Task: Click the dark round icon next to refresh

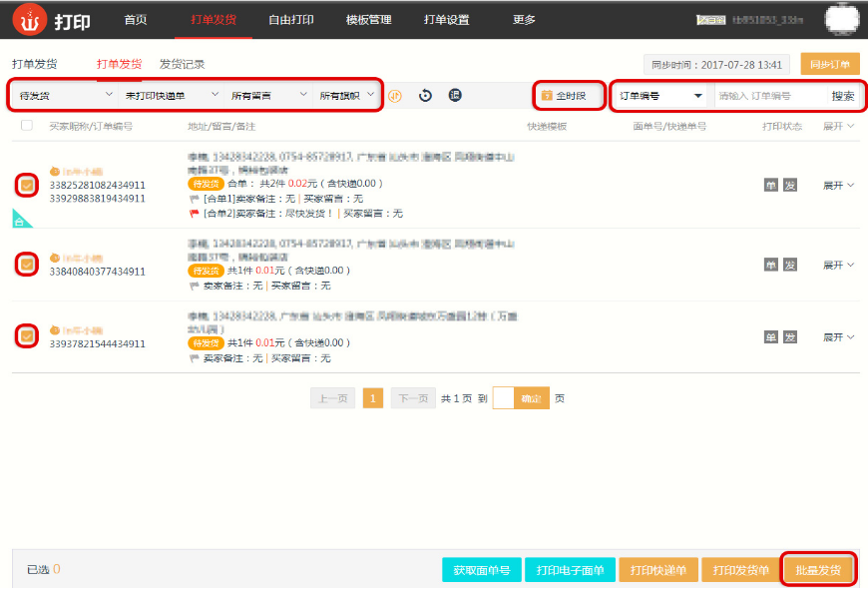Action: click(455, 95)
